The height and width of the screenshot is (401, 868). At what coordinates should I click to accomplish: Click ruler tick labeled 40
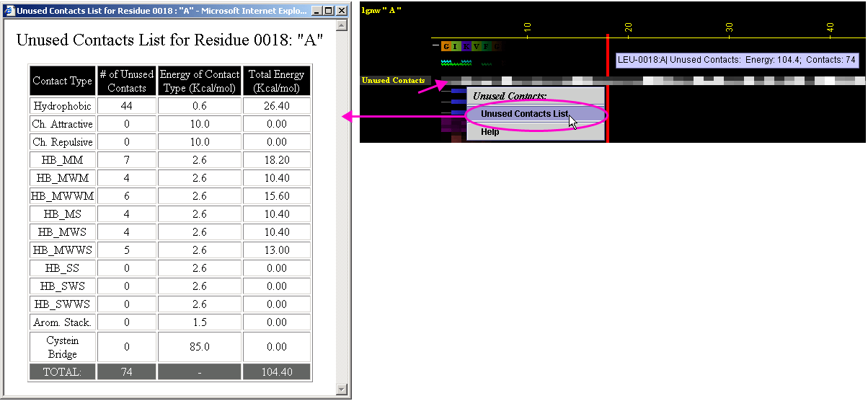[831, 27]
